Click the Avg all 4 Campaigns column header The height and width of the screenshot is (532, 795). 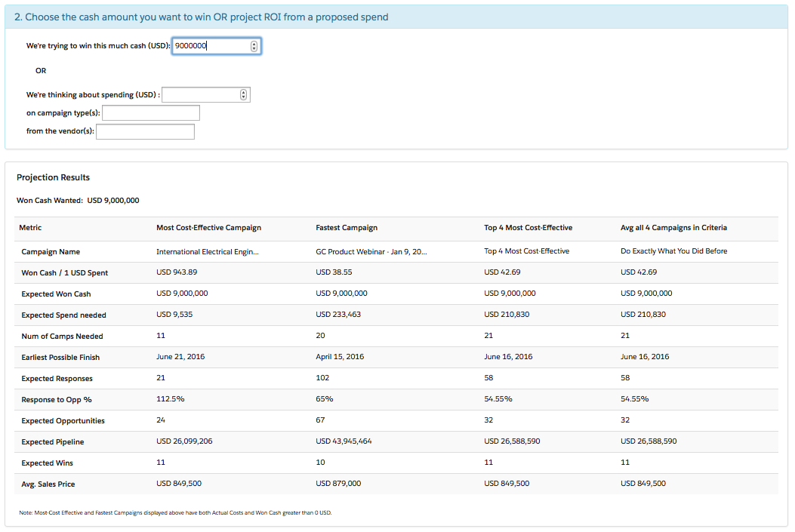pyautogui.click(x=673, y=228)
